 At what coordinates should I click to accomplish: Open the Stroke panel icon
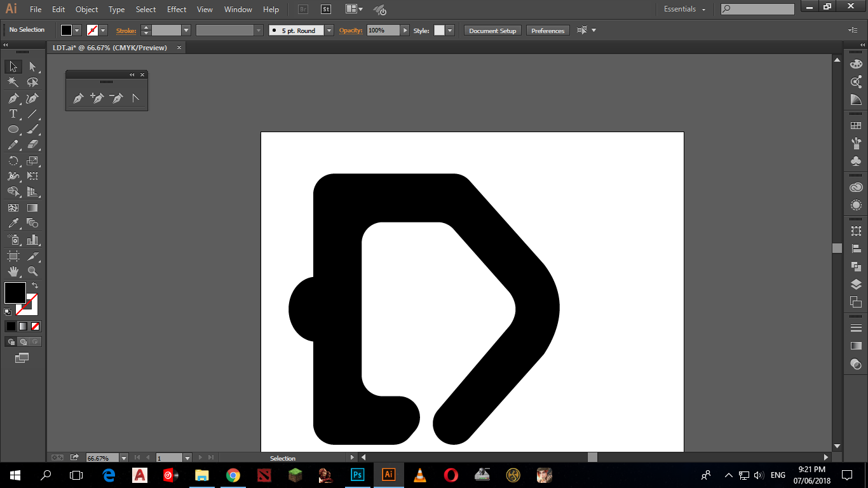[x=856, y=328]
